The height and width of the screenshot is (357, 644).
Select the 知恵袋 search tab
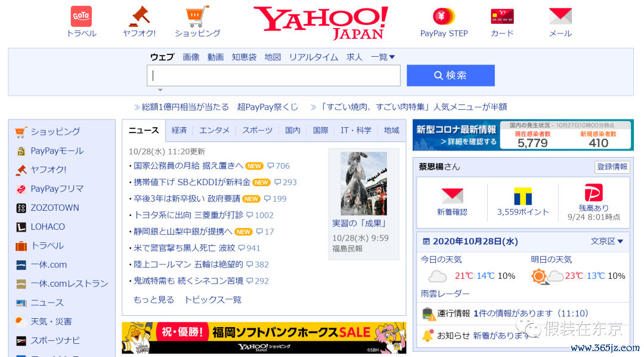pos(244,57)
